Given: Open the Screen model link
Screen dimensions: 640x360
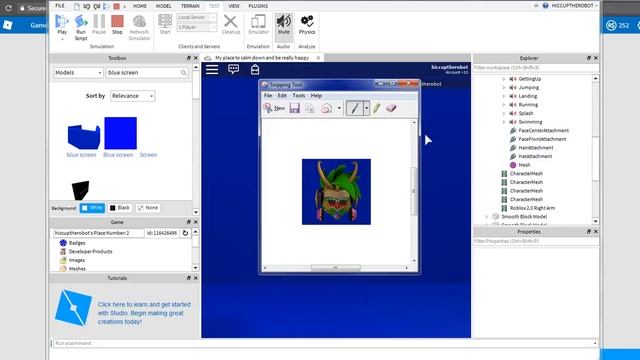Looking at the screenshot, I should click(x=148, y=155).
